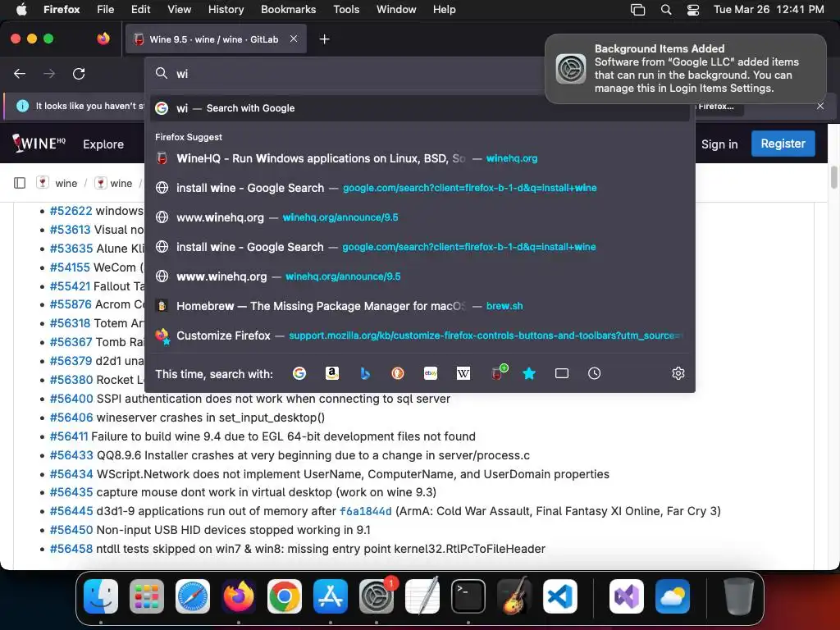The height and width of the screenshot is (630, 840).
Task: Search this time with Wikipedia
Action: pos(463,373)
